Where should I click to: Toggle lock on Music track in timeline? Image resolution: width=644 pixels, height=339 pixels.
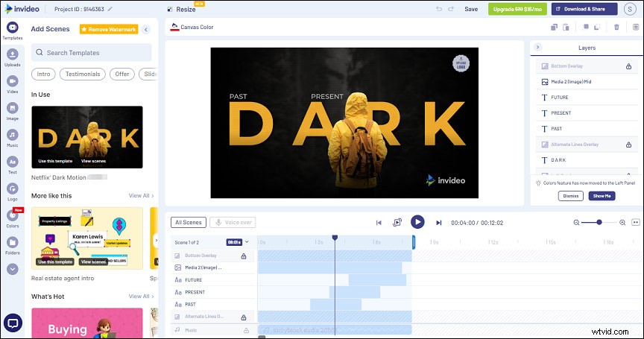(244, 329)
